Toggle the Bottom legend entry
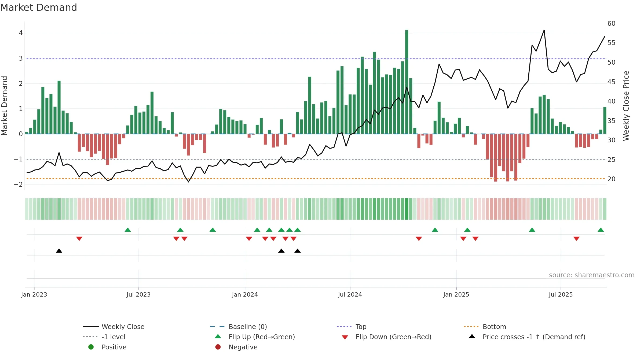This screenshot has height=362, width=644. (485, 327)
